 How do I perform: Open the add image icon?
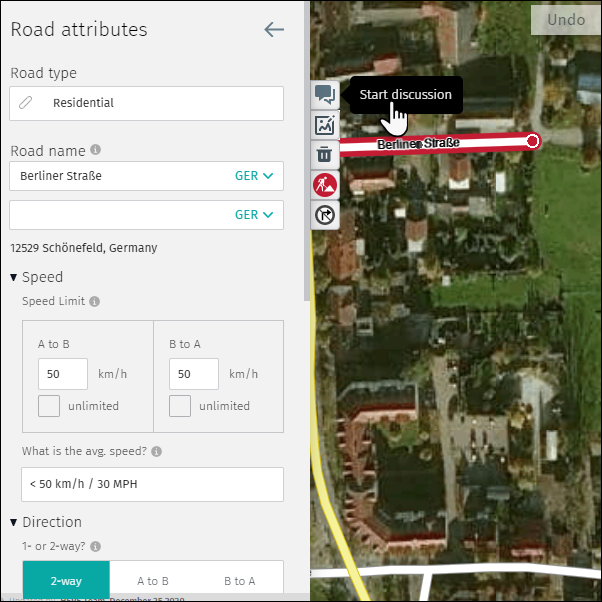coord(325,125)
